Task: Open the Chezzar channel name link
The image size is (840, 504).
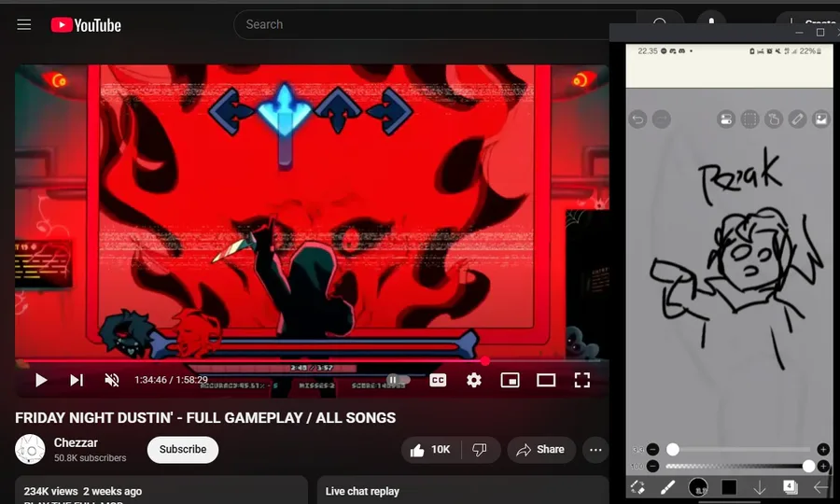Action: (76, 442)
